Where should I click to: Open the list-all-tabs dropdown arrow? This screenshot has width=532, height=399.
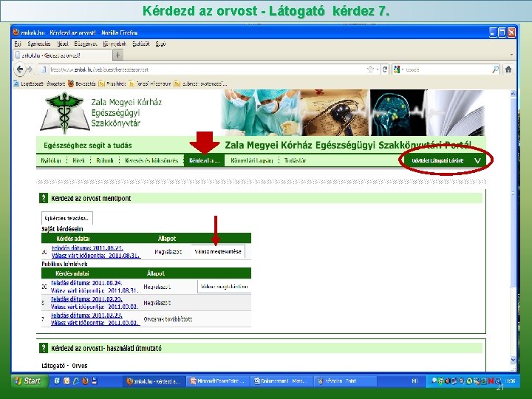tap(511, 55)
